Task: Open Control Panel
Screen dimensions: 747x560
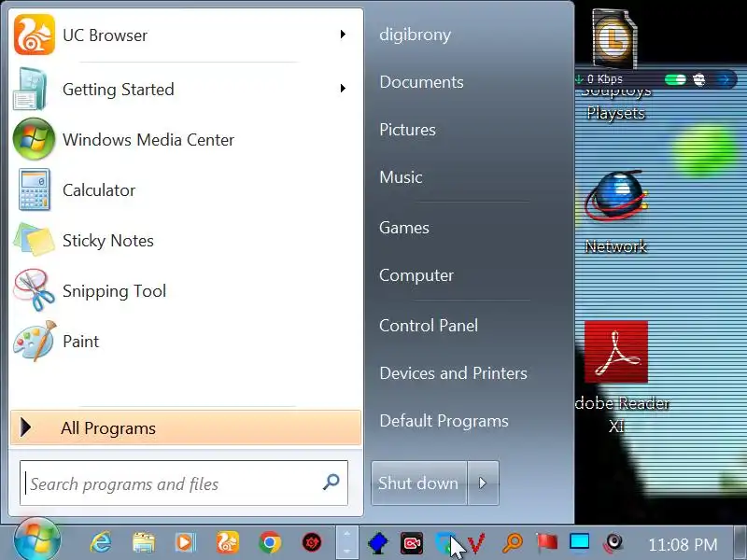Action: 429,326
